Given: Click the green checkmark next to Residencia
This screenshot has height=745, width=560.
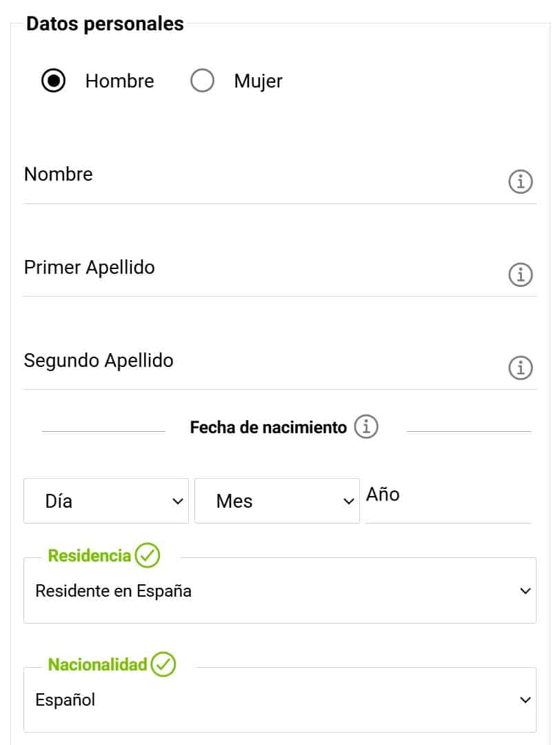Looking at the screenshot, I should click(148, 555).
